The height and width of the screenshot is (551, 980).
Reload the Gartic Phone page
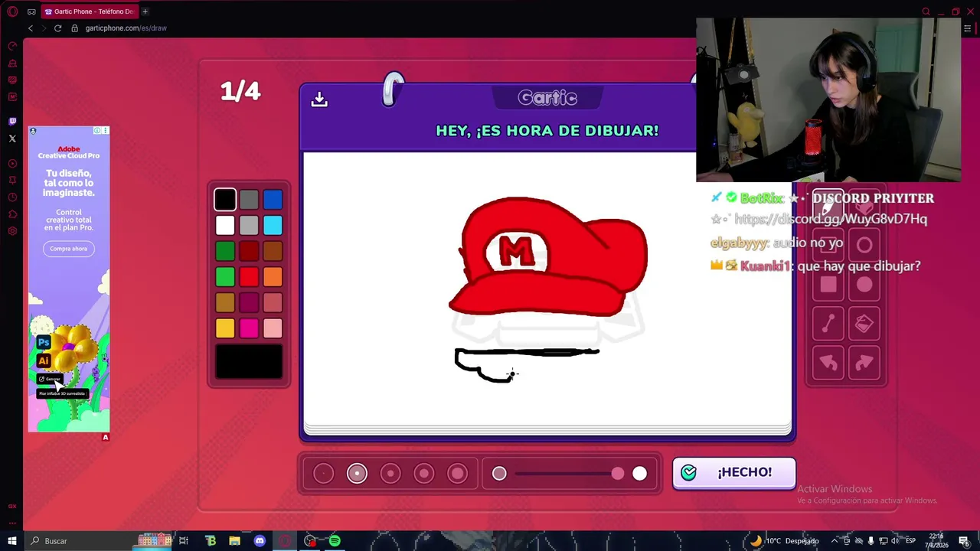tap(57, 28)
